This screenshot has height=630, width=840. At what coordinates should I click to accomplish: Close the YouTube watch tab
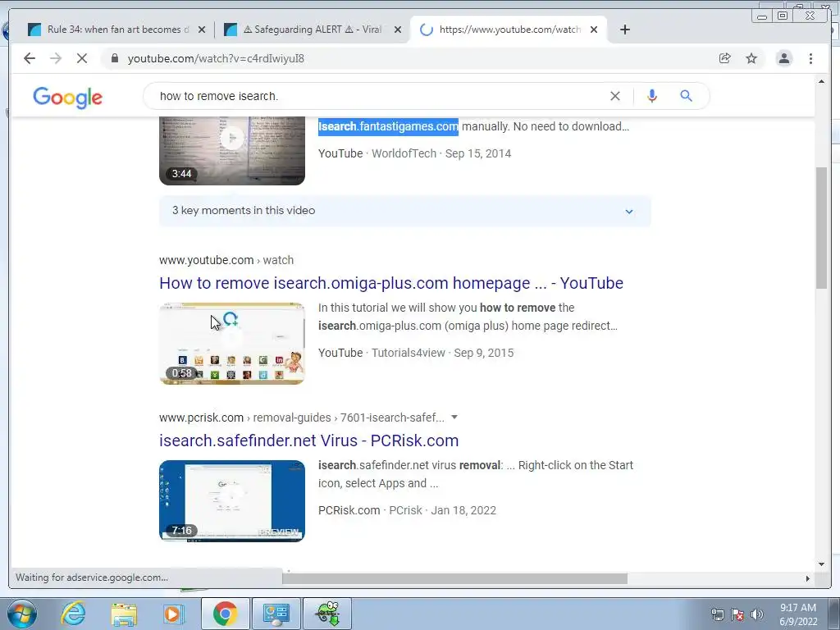click(594, 30)
